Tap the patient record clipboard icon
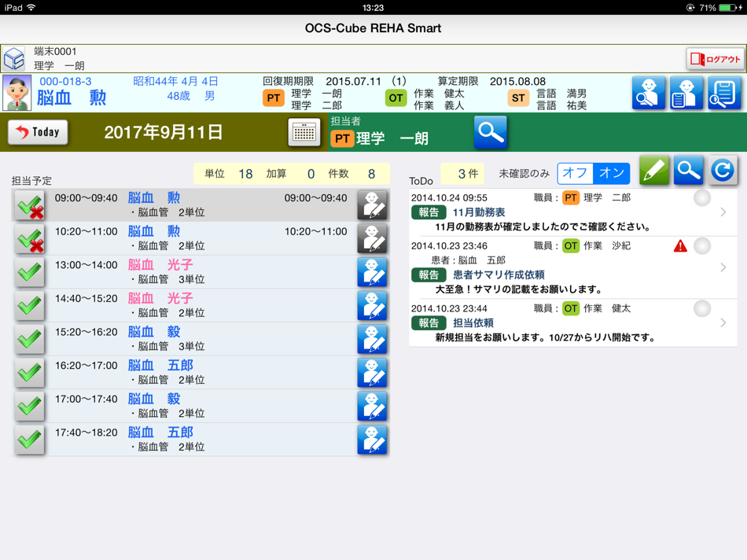This screenshot has height=560, width=747. 686,94
